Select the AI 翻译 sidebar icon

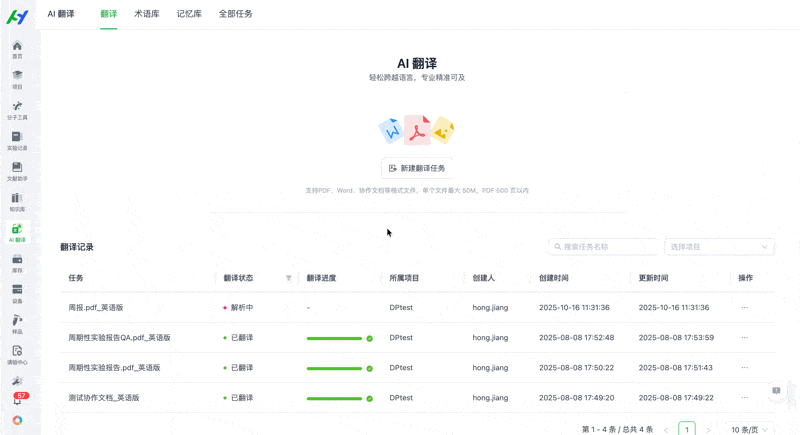17,233
